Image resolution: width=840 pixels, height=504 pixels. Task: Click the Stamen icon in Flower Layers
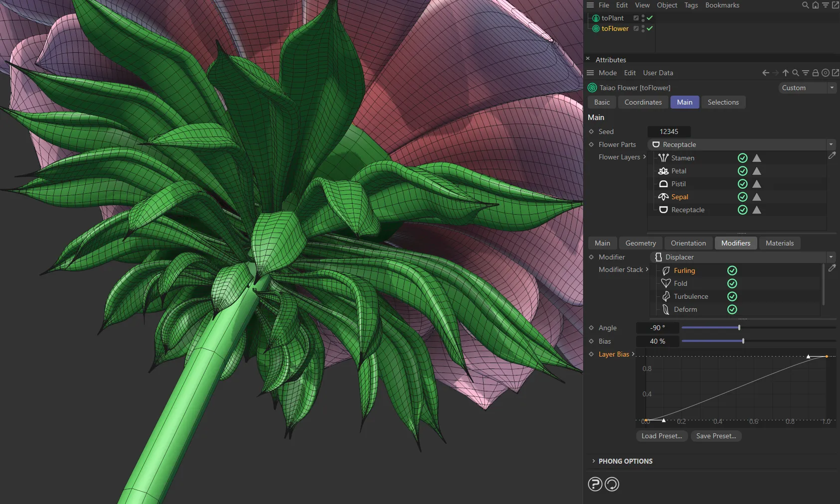[x=664, y=158]
